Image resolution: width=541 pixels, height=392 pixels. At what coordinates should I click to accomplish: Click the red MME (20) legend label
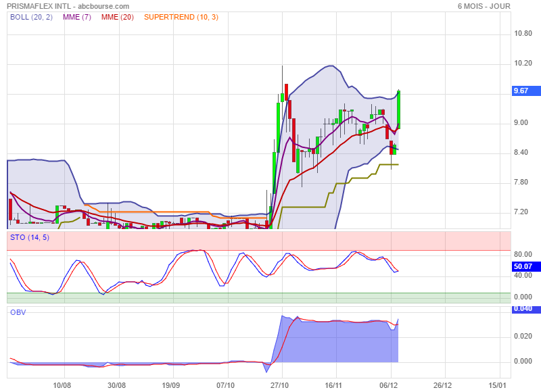(117, 17)
